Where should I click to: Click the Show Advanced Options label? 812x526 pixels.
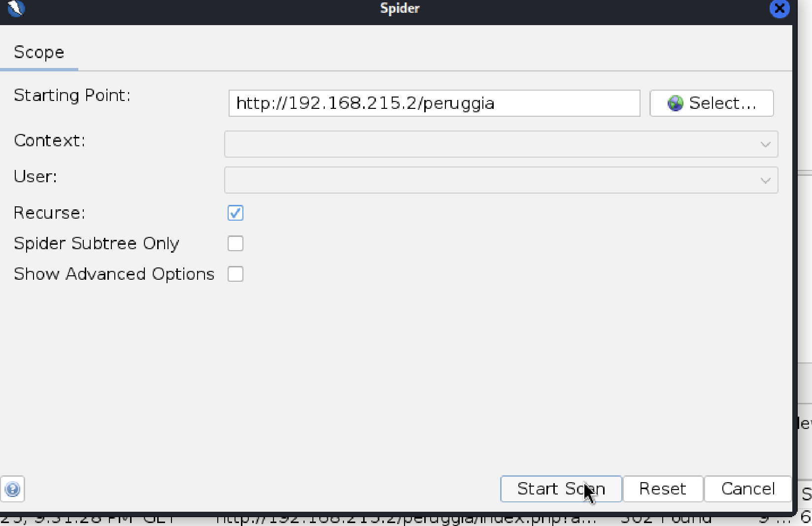(114, 274)
